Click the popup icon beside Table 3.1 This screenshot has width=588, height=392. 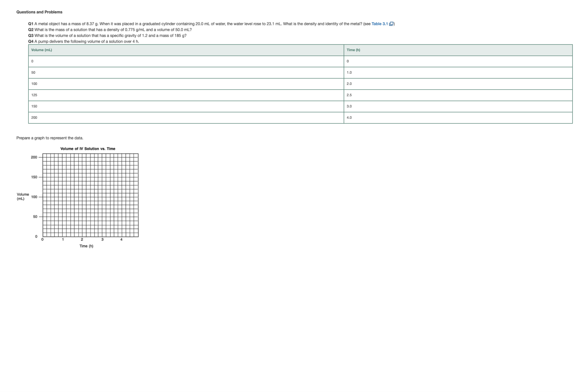(x=391, y=24)
